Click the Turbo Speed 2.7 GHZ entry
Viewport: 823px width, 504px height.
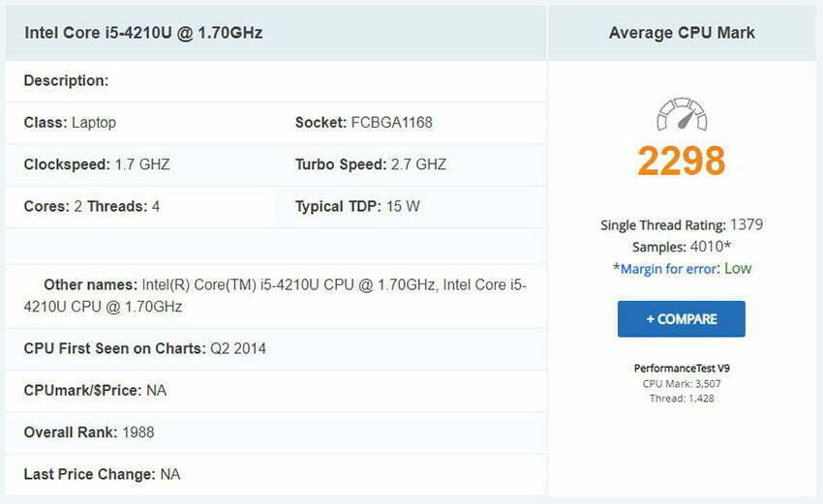(x=371, y=164)
